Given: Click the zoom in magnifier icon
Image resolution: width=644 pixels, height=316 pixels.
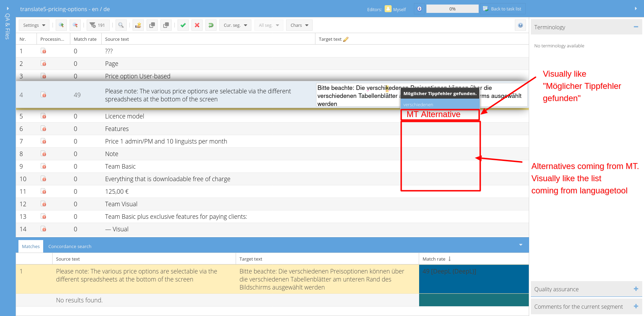Looking at the screenshot, I should pyautogui.click(x=61, y=25).
